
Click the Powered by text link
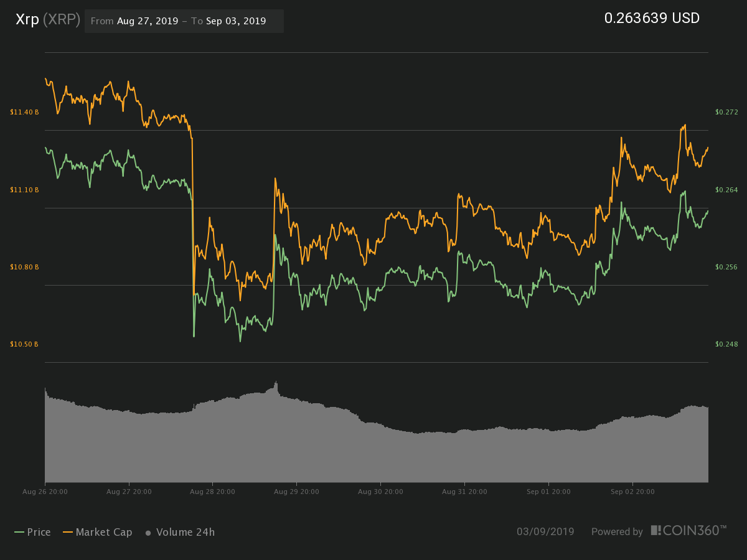point(617,532)
